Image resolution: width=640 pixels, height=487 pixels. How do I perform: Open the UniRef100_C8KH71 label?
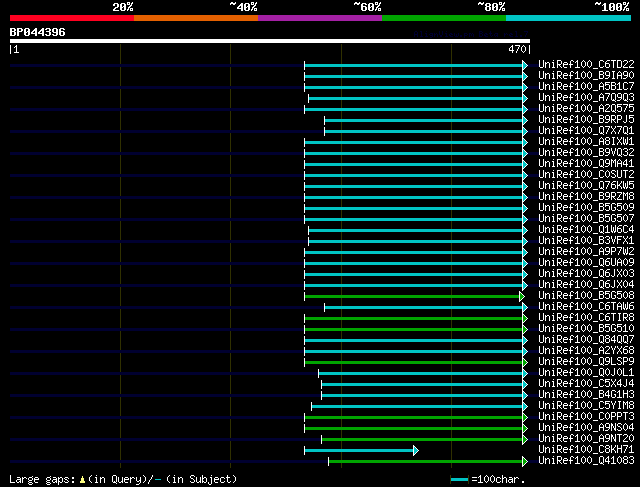point(586,450)
